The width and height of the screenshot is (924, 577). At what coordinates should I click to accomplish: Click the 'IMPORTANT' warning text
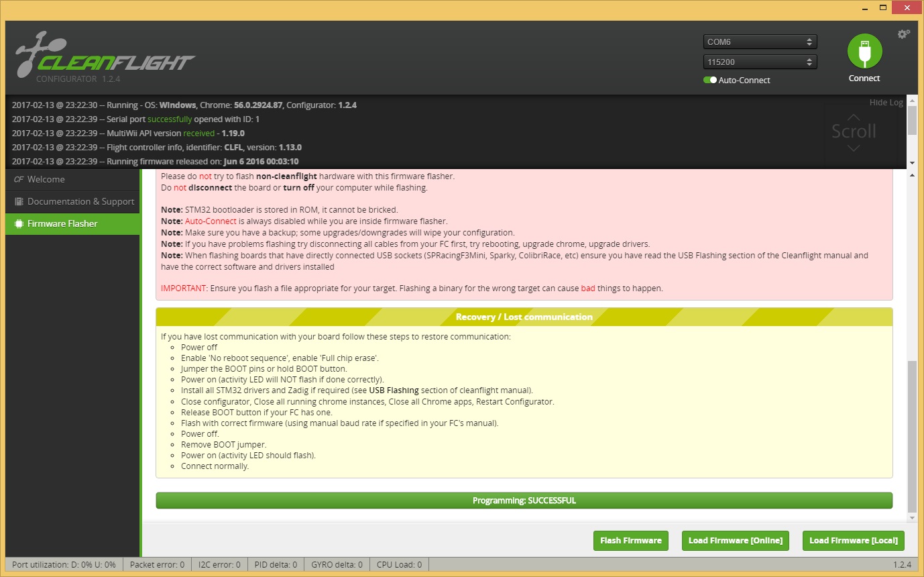(184, 288)
